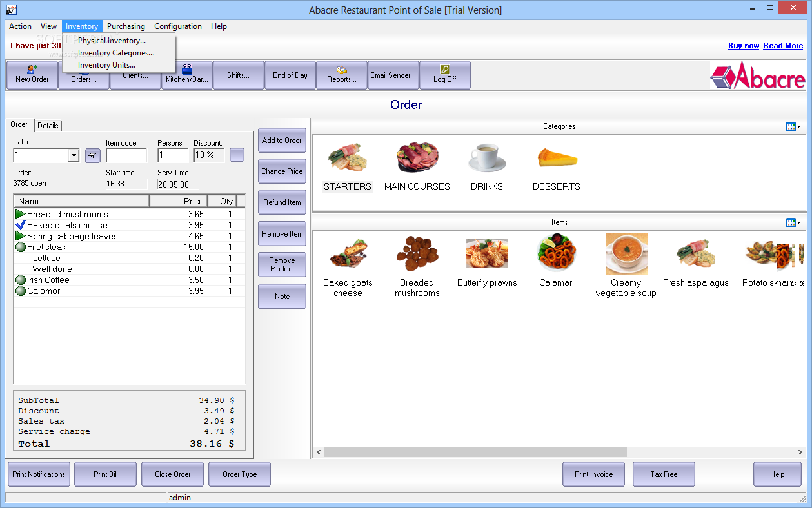Open the Purchasing menu
812x508 pixels.
click(x=126, y=26)
